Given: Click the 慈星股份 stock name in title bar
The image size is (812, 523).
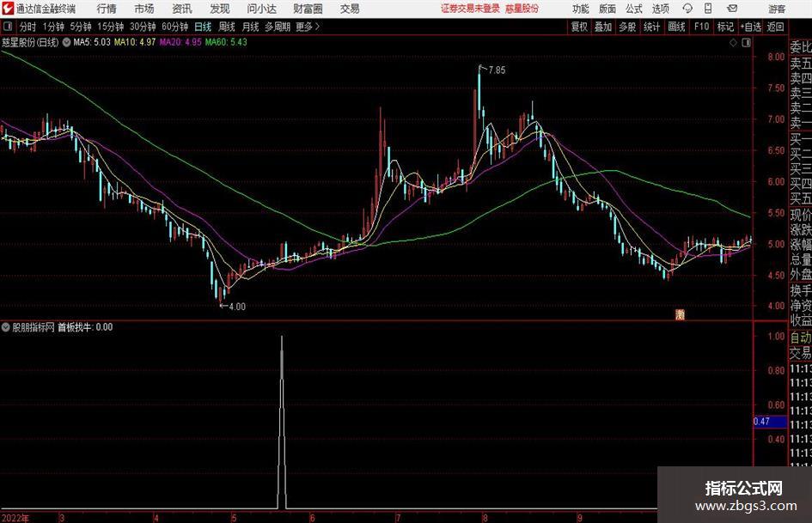Looking at the screenshot, I should (x=522, y=9).
